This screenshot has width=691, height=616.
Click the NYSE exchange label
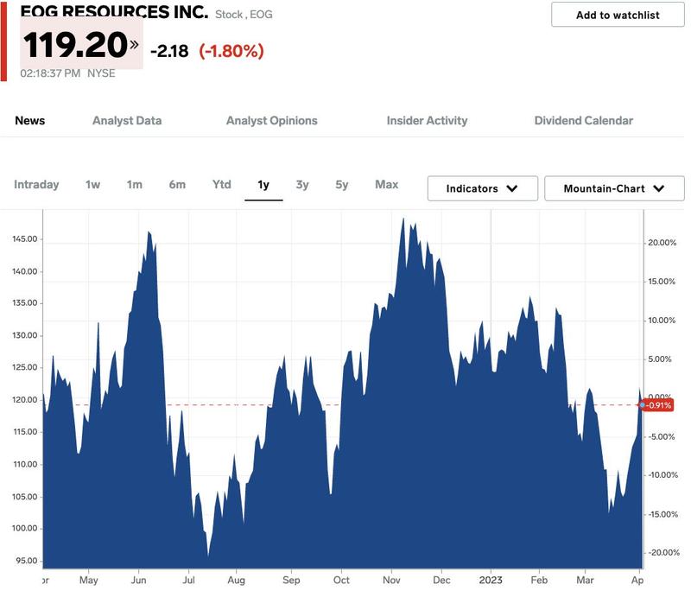(x=101, y=73)
